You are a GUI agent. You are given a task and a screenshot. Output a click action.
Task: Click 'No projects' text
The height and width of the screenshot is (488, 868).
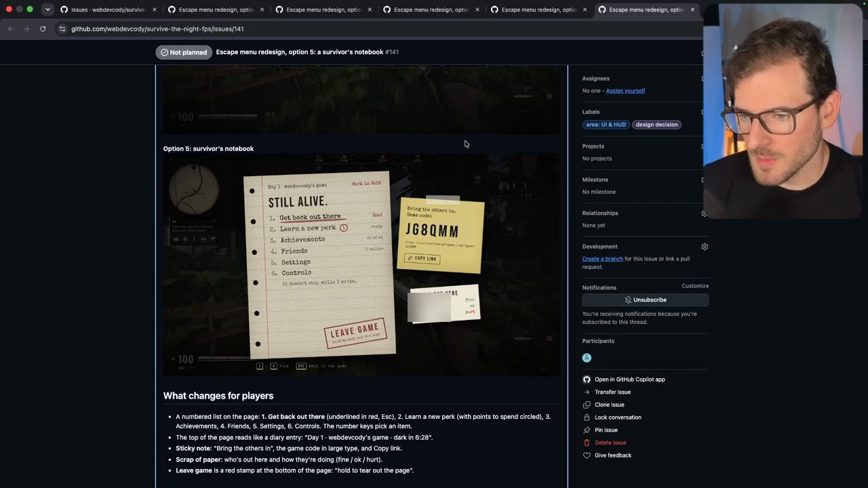point(597,159)
